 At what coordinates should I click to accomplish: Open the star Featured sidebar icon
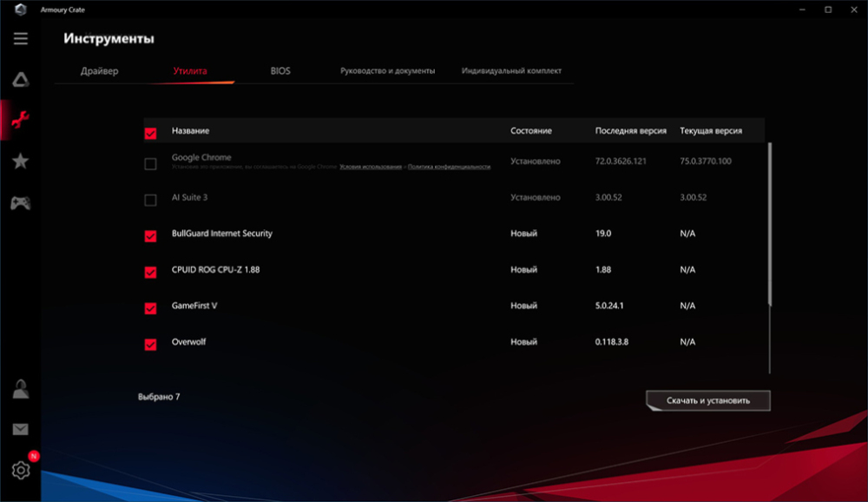pyautogui.click(x=21, y=162)
